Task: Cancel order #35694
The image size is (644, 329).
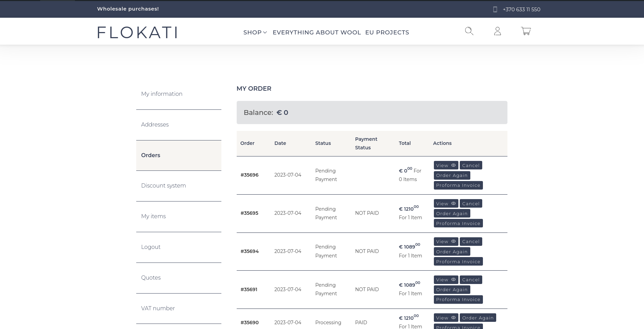Action: point(471,241)
